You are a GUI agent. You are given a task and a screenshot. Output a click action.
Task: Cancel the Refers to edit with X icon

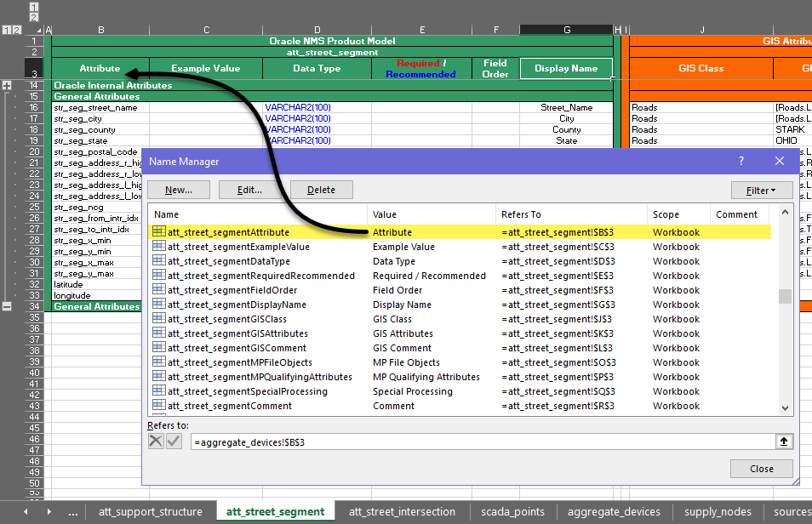click(x=156, y=441)
